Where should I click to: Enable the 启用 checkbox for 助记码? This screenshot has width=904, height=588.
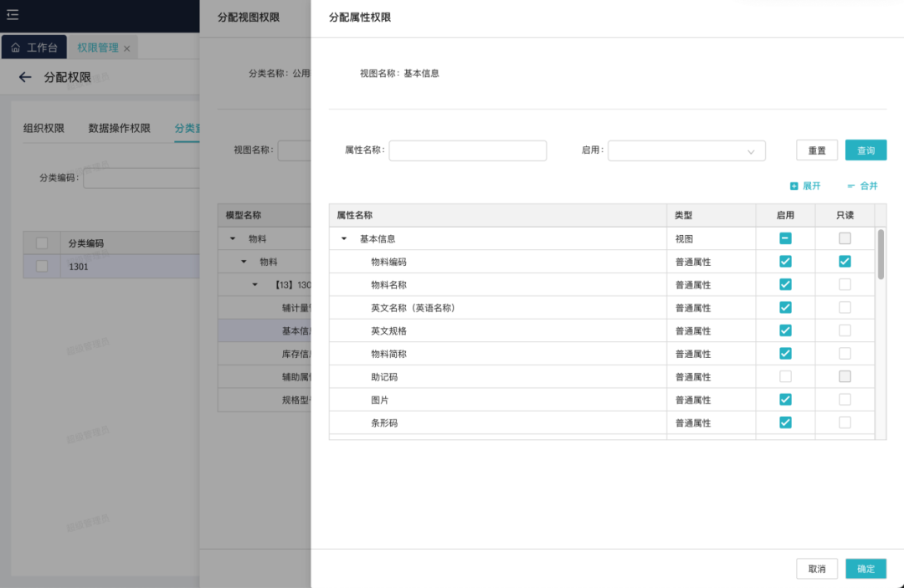click(x=785, y=377)
